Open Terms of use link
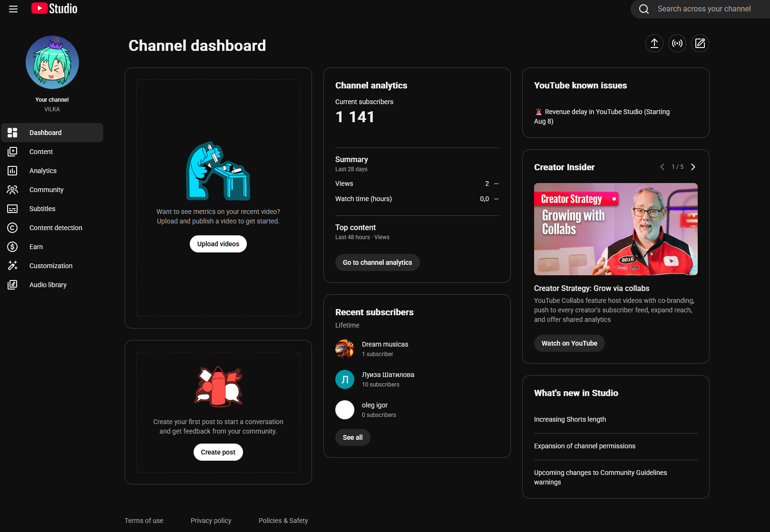This screenshot has width=770, height=532. tap(144, 521)
